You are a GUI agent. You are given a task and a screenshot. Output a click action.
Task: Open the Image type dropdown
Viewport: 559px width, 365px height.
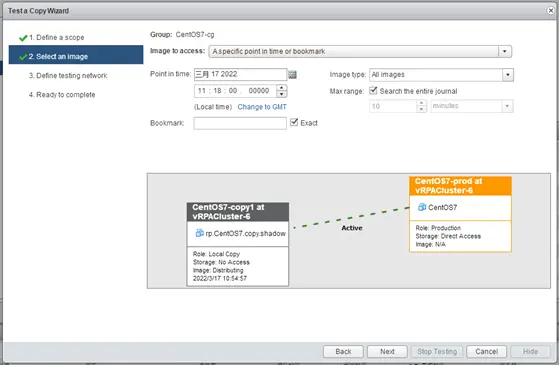pos(508,75)
